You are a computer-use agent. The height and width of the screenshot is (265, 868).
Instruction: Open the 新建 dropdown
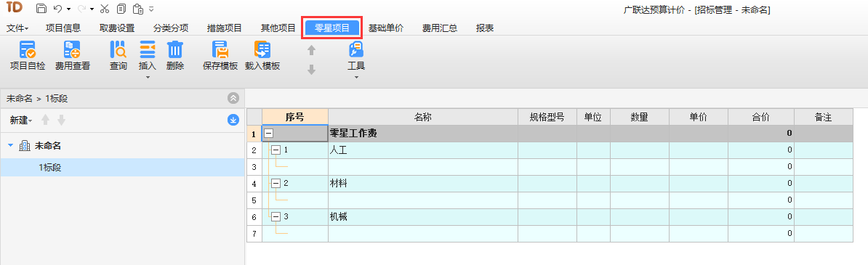pyautogui.click(x=22, y=120)
